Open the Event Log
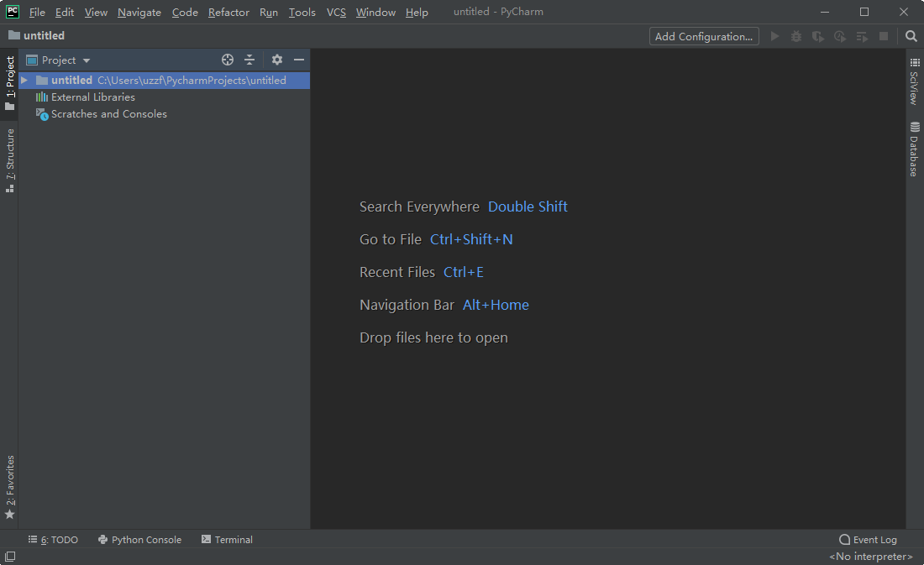This screenshot has height=565, width=924. coord(868,540)
